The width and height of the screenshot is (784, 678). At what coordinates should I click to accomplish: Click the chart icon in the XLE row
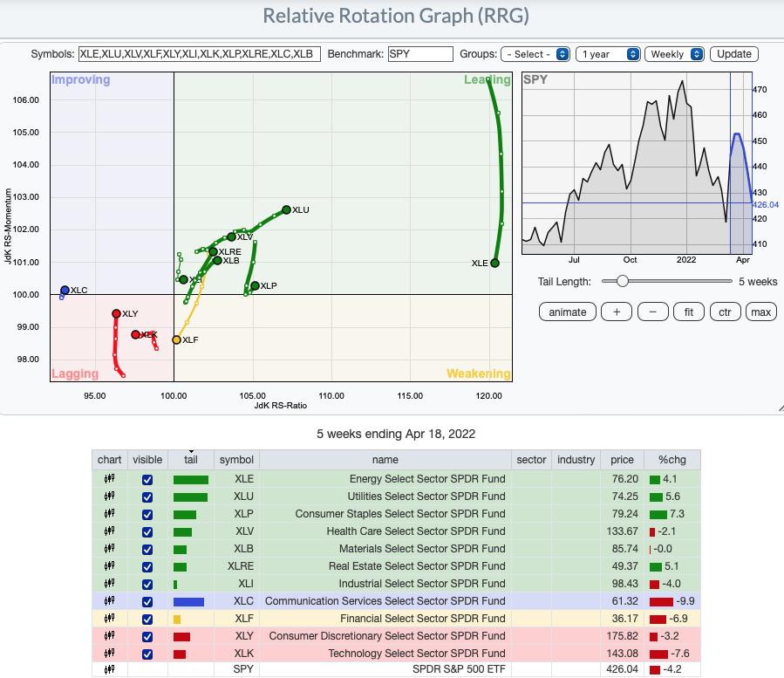[110, 479]
